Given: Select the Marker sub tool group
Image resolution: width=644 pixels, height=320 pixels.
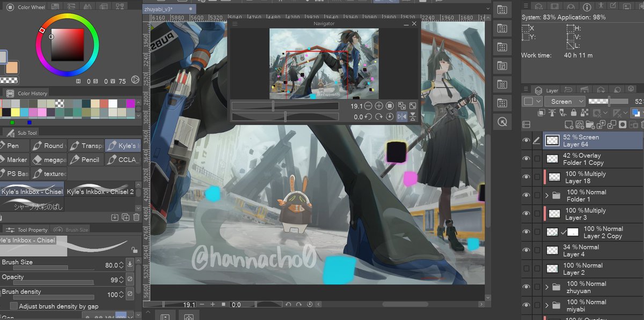Looking at the screenshot, I should click(x=14, y=159).
